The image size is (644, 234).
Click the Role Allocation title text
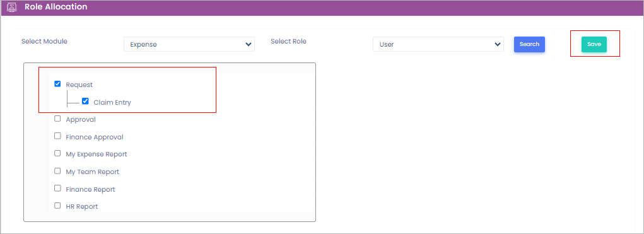[x=56, y=7]
